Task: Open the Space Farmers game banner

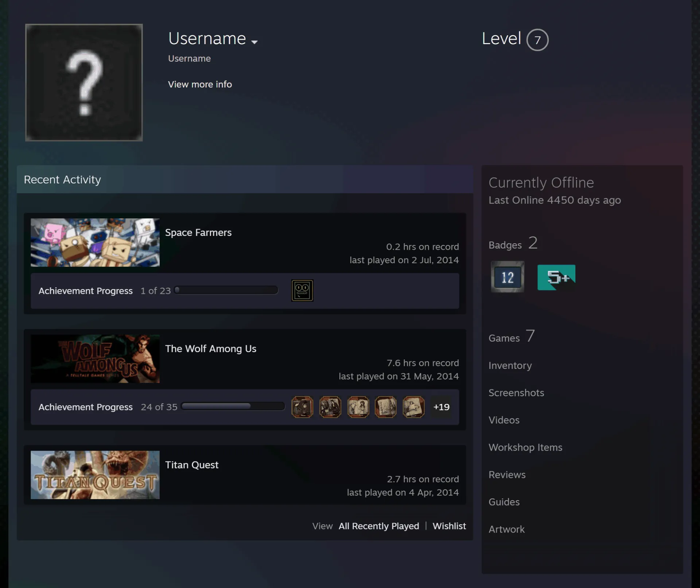Action: (95, 242)
